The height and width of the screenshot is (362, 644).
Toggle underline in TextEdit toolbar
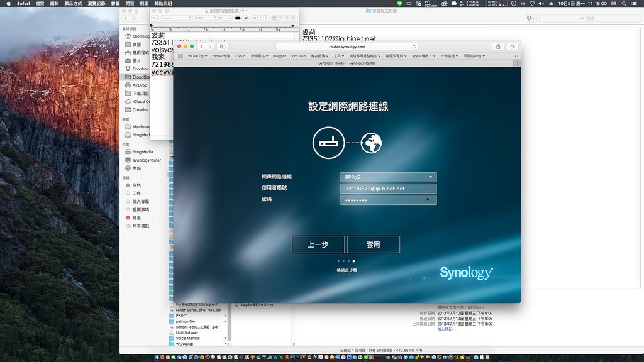pyautogui.click(x=266, y=18)
